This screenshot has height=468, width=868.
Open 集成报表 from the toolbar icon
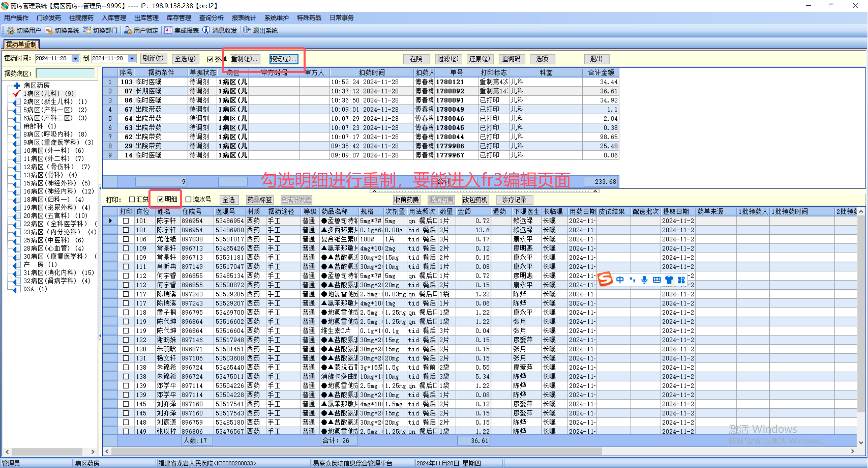pos(168,31)
